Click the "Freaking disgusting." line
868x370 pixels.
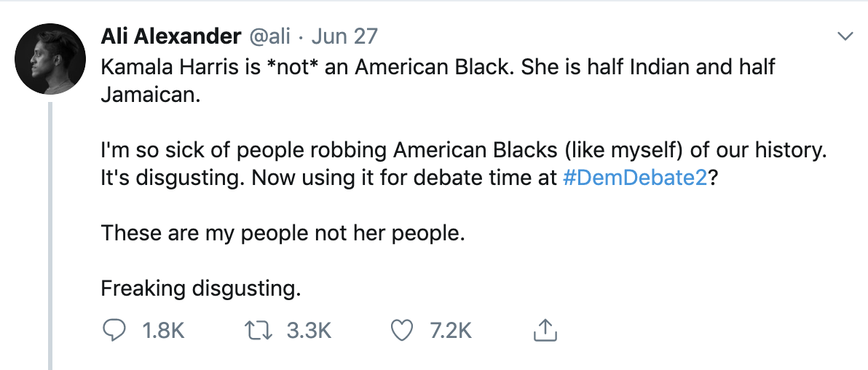(201, 288)
